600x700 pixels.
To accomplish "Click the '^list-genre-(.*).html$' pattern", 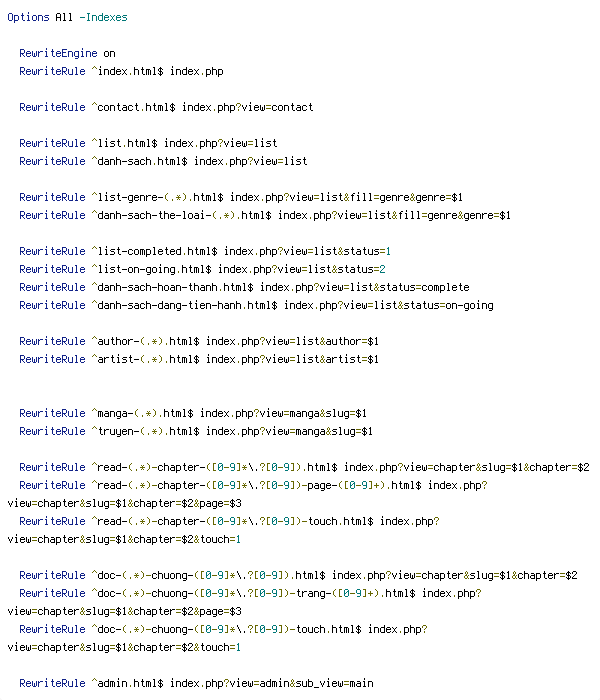I will coord(158,197).
